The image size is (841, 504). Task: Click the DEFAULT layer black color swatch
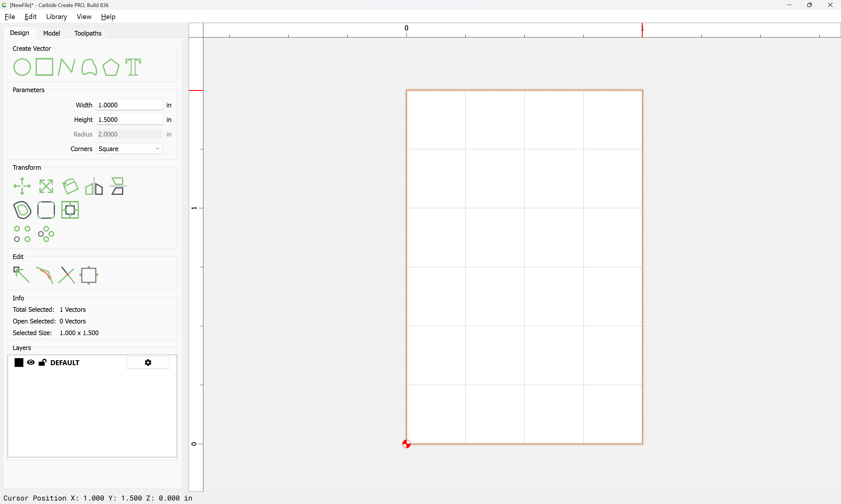(x=19, y=362)
